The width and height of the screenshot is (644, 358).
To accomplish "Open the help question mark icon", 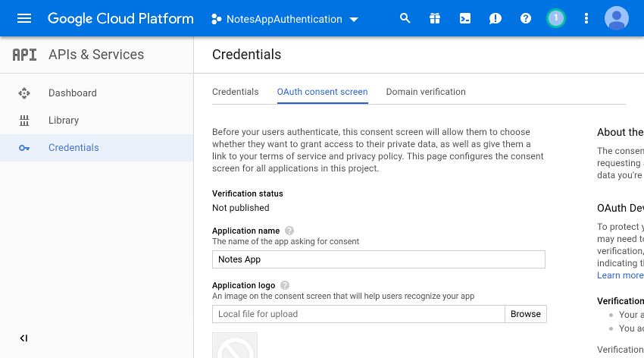I will [526, 18].
